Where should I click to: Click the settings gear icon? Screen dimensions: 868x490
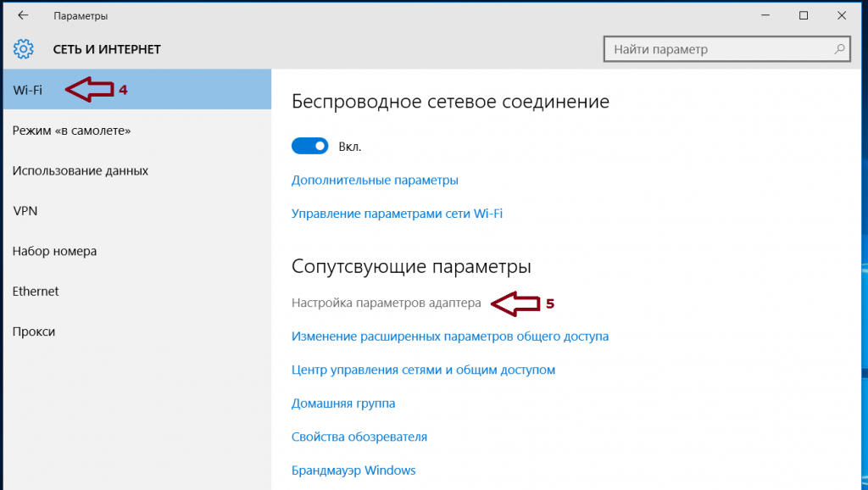(x=24, y=49)
